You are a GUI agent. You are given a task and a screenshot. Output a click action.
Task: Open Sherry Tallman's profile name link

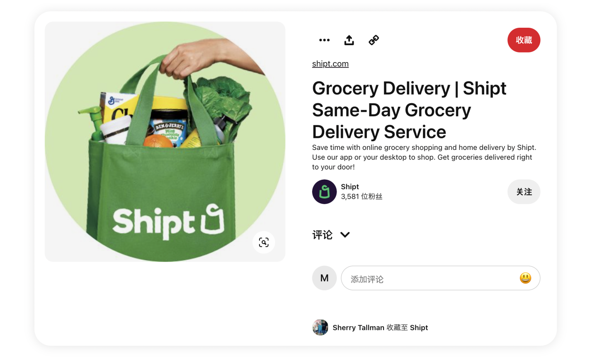tap(358, 328)
